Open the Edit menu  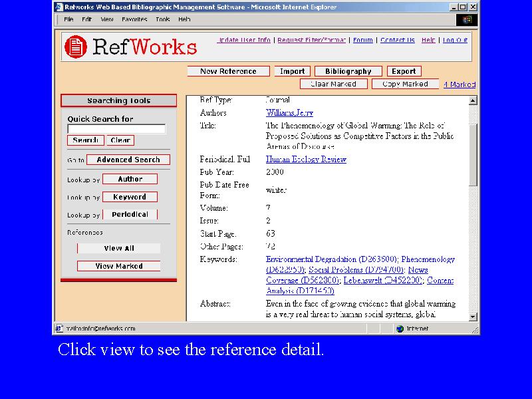click(86, 19)
